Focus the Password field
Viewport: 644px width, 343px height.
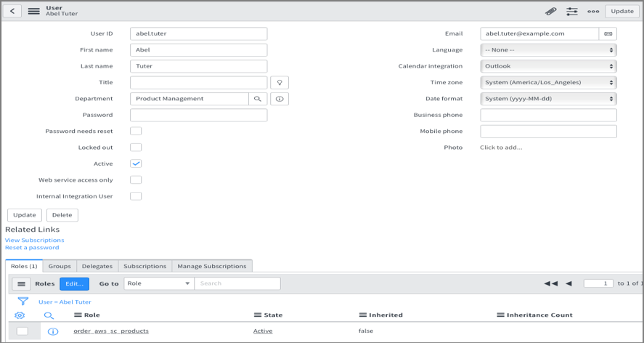[199, 115]
